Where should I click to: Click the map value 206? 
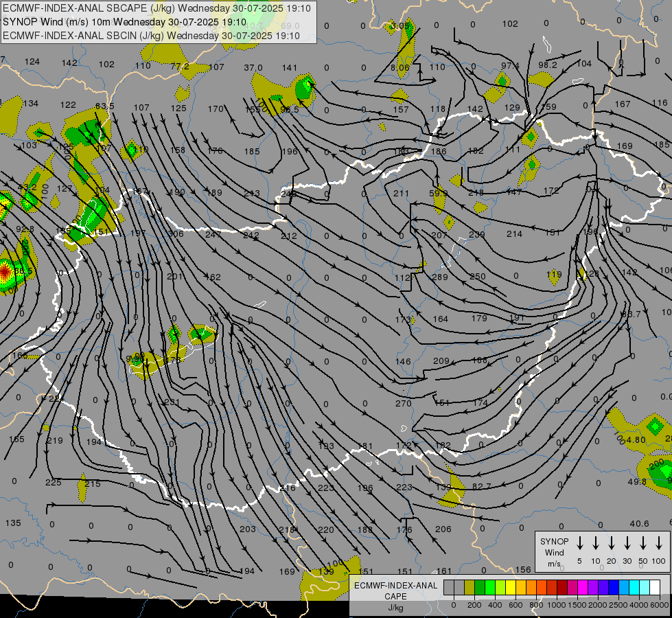pyautogui.click(x=443, y=529)
